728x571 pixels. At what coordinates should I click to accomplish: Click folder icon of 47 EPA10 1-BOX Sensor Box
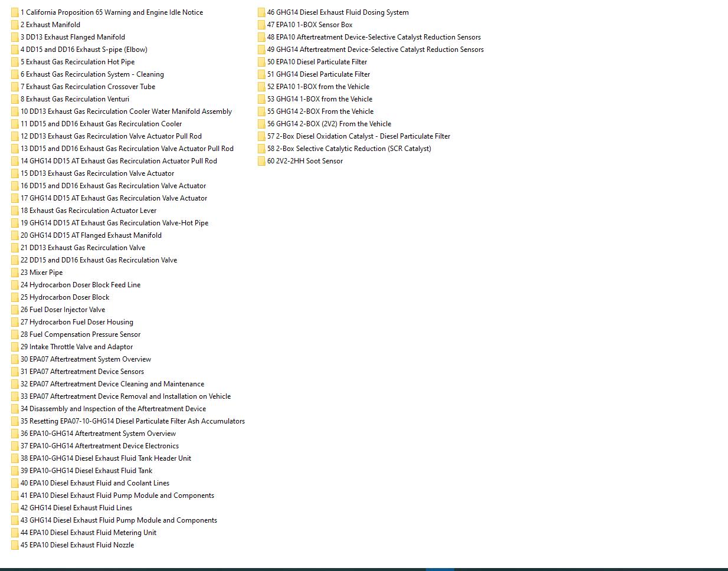(x=261, y=25)
